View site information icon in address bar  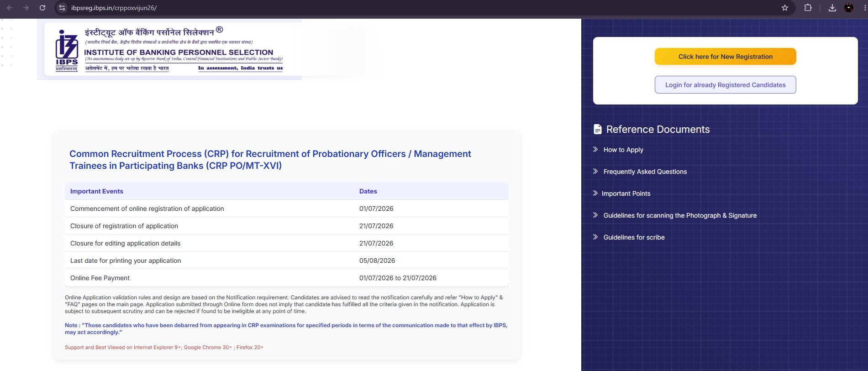[x=63, y=8]
